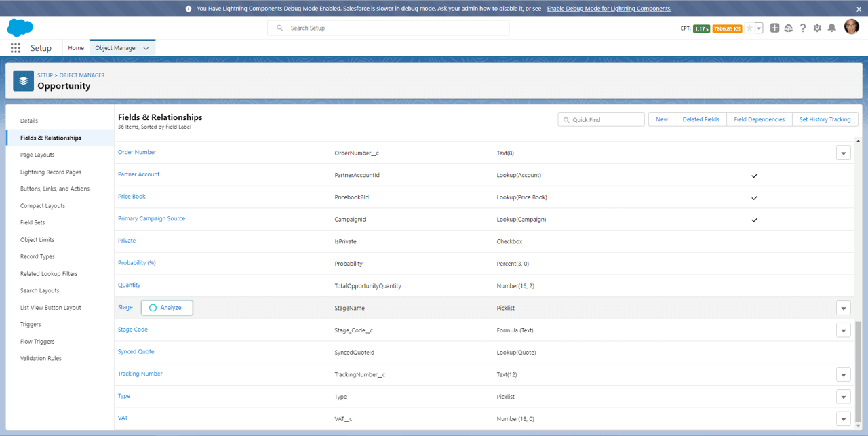Open the Details sidebar item
Screen dimensions: 868x436
pyautogui.click(x=29, y=121)
